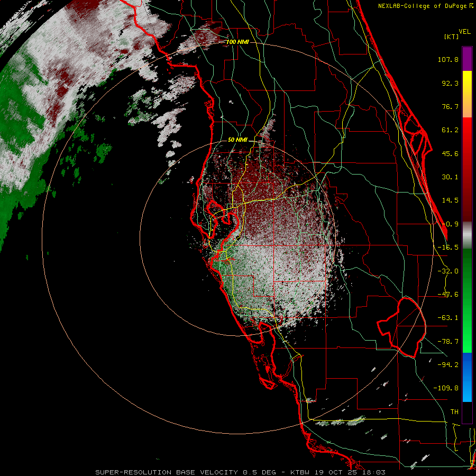Click the 76.7 legend value
Screen dimensions: 476x476
[x=450, y=106]
